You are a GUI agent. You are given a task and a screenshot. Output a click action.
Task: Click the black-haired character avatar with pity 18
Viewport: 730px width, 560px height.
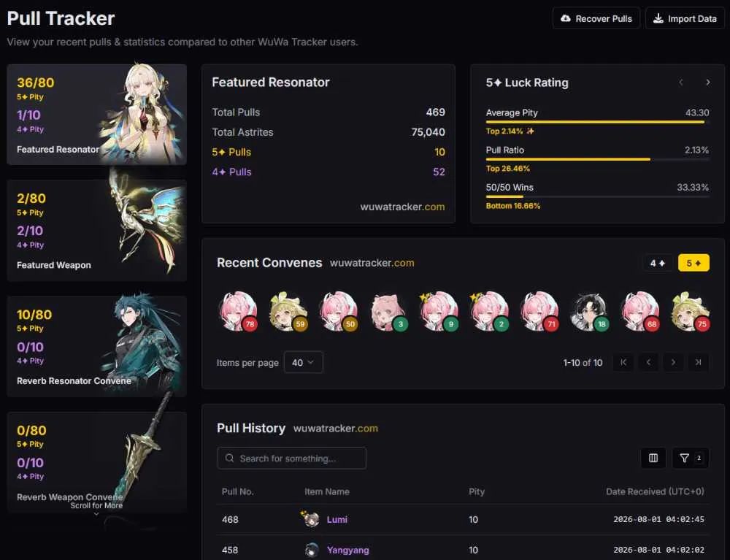click(x=589, y=311)
